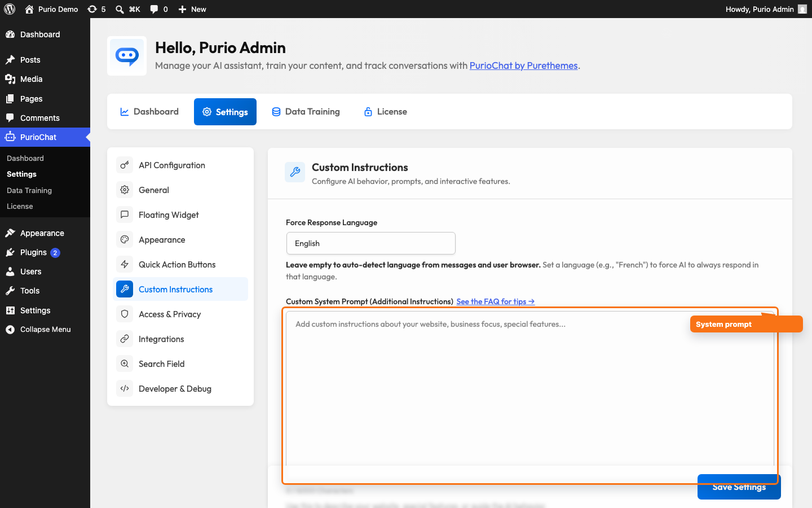812x508 pixels.
Task: Click the Search Field magnifier icon
Action: coord(125,364)
